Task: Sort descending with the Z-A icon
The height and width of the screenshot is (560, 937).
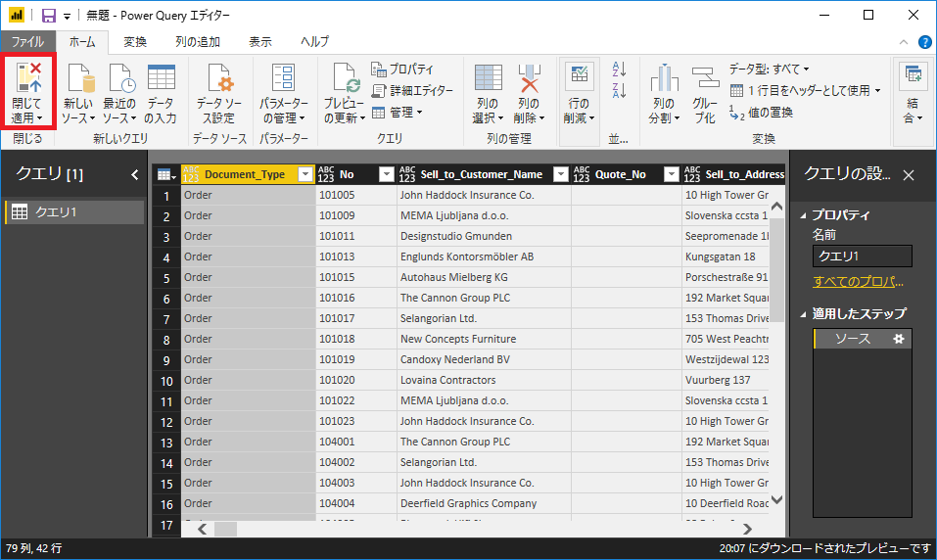Action: click(619, 91)
